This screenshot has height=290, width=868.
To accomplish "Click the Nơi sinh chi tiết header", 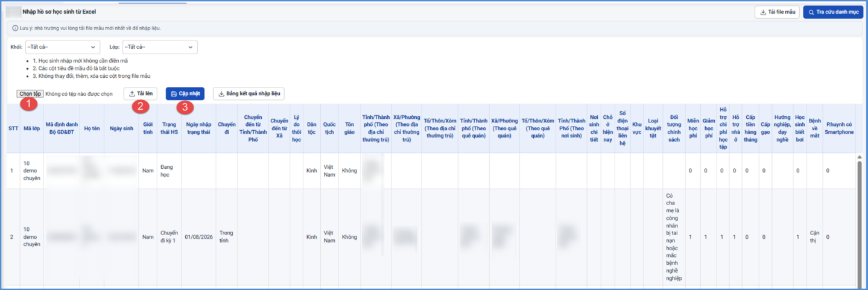I will (594, 128).
